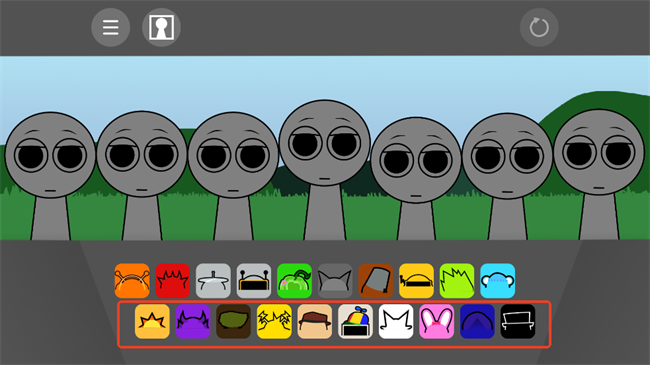Select the orange antenna headband icon
Image resolution: width=650 pixels, height=365 pixels.
coord(132,281)
